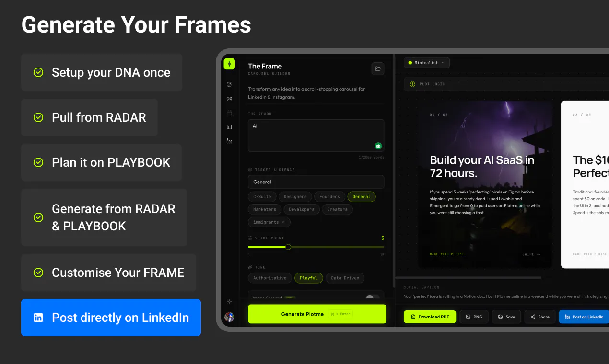609x364 pixels.
Task: Select the Marketers audience chip
Action: click(265, 209)
